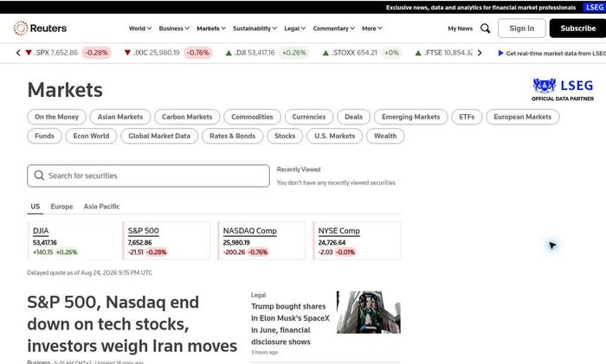Screen dimensions: 606x364
Task: Expand the Business menu
Action: click(174, 29)
